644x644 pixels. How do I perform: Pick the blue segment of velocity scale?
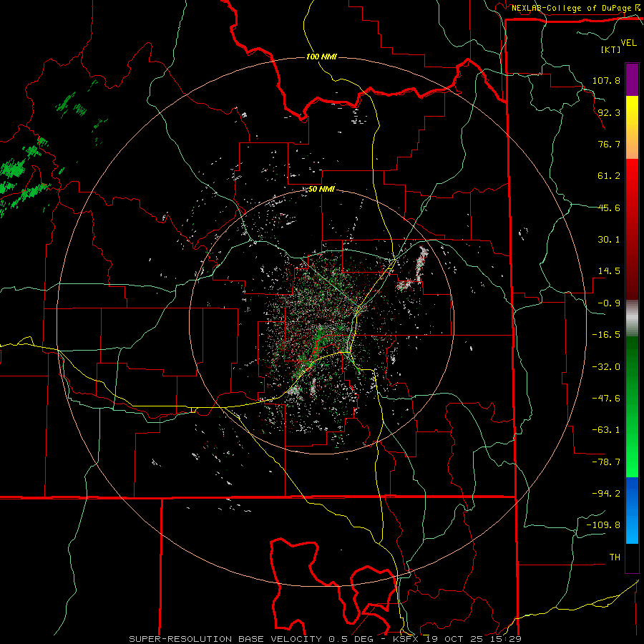point(632,510)
